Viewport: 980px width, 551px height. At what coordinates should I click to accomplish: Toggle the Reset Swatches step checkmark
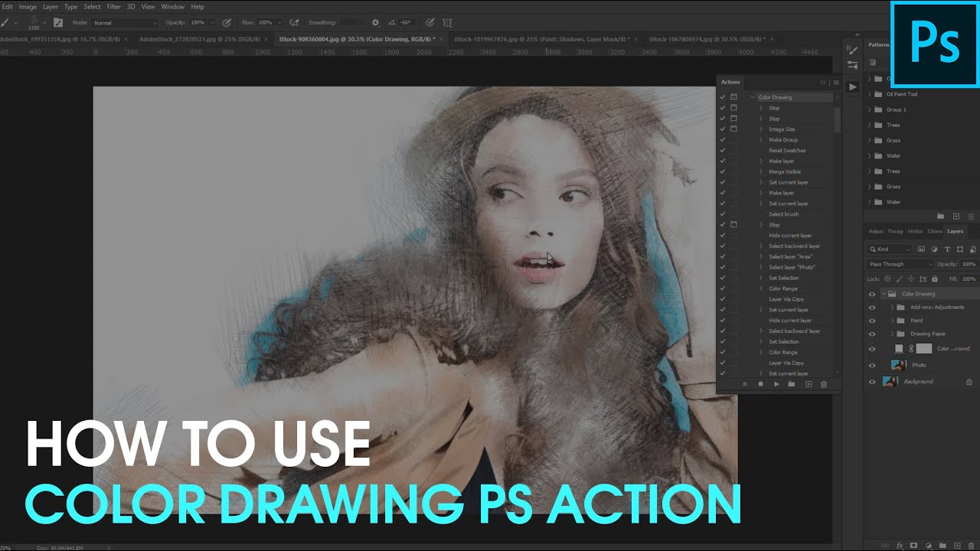click(x=722, y=151)
